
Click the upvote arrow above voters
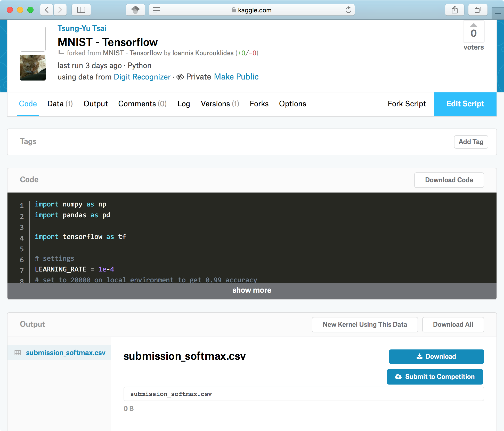474,25
